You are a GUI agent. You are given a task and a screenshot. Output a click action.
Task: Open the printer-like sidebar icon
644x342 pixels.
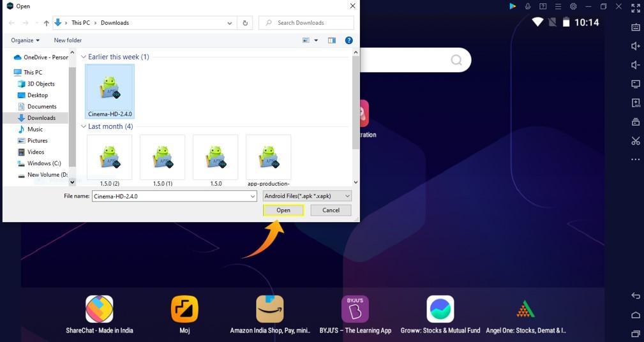635,122
